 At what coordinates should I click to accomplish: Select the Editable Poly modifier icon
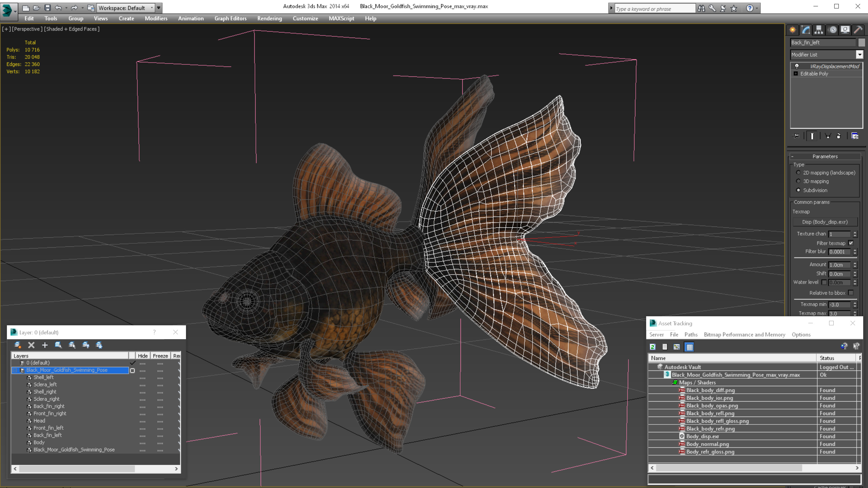(x=797, y=73)
